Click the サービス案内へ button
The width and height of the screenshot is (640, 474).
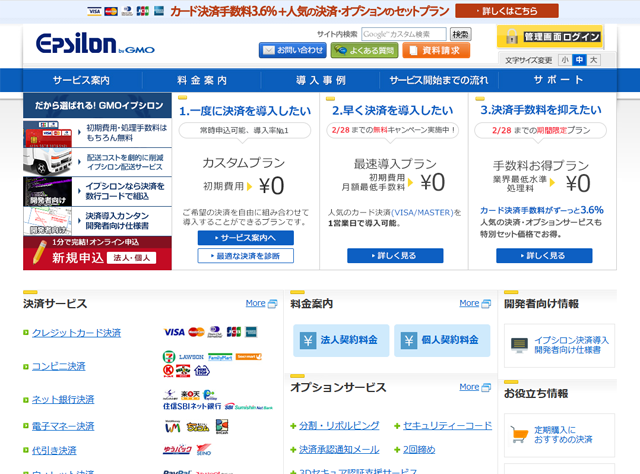click(246, 238)
